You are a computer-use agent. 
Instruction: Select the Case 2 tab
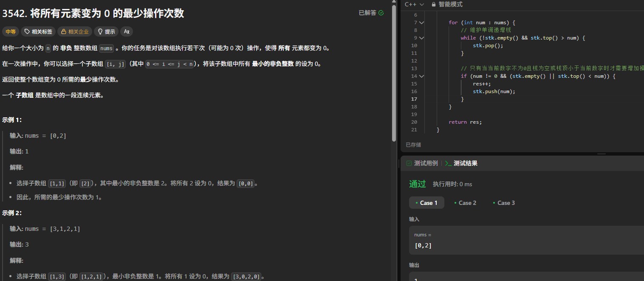coord(465,203)
